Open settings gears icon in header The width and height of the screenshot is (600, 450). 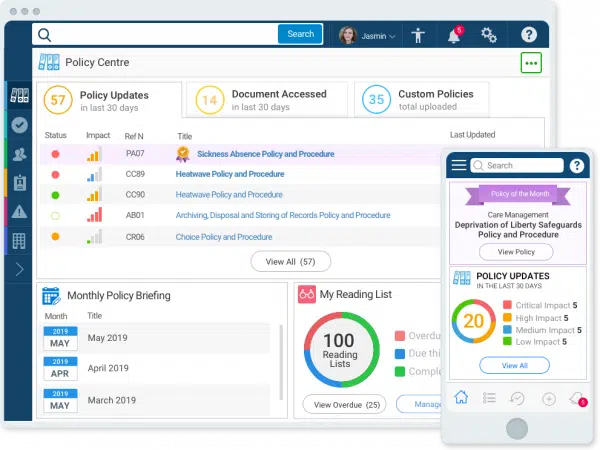(489, 35)
